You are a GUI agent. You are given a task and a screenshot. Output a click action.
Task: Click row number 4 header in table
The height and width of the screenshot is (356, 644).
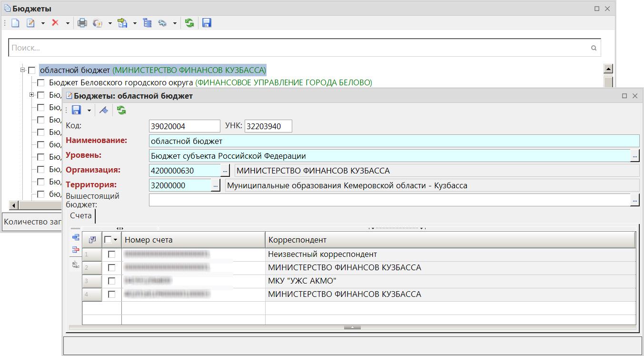[92, 295]
